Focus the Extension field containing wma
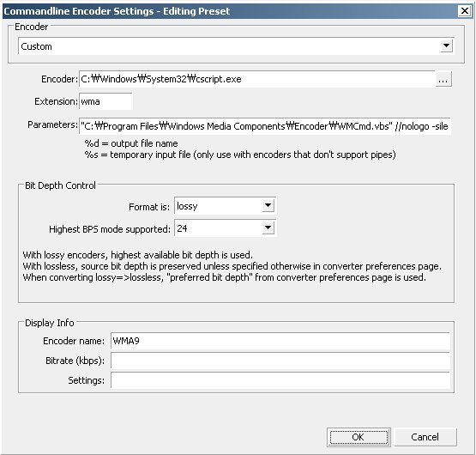476x455 pixels. tap(106, 101)
